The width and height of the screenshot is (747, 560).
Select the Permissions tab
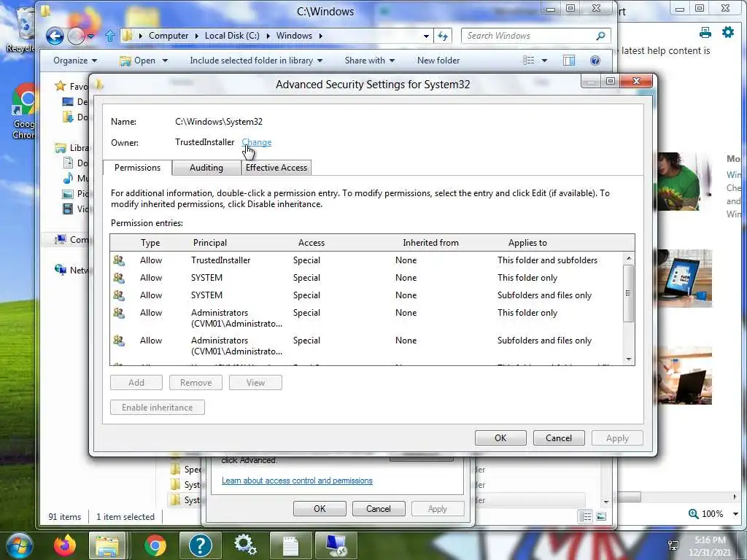point(137,168)
